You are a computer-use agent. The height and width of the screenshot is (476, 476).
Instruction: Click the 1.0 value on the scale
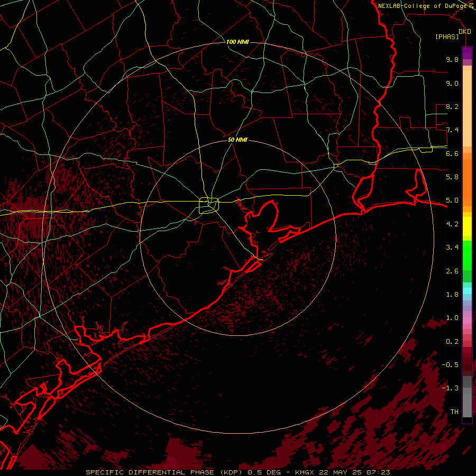[452, 318]
